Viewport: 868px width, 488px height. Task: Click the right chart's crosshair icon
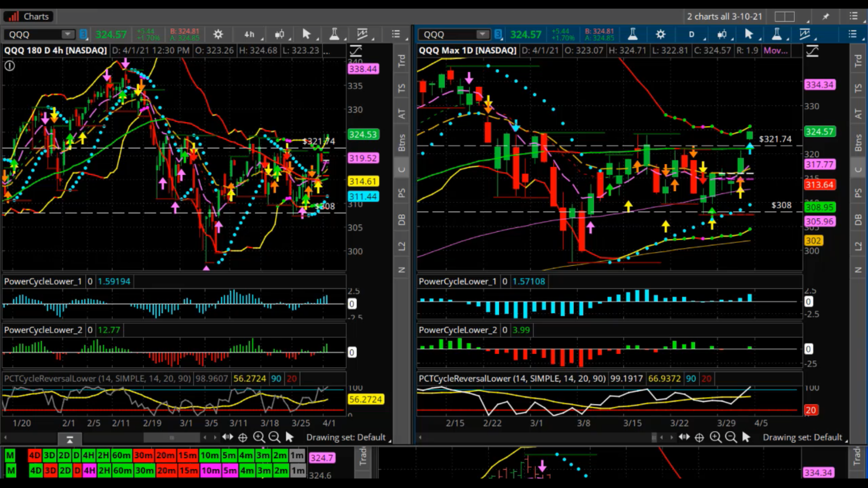[699, 437]
